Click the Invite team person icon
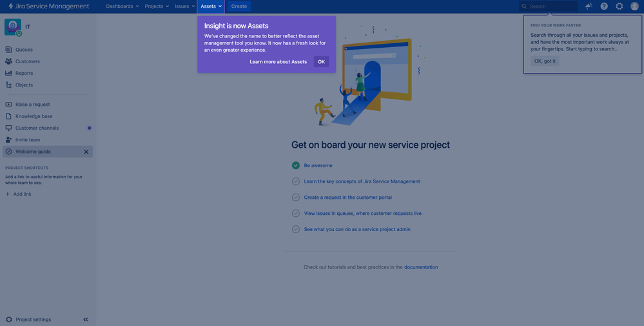The height and width of the screenshot is (326, 644). (x=8, y=140)
